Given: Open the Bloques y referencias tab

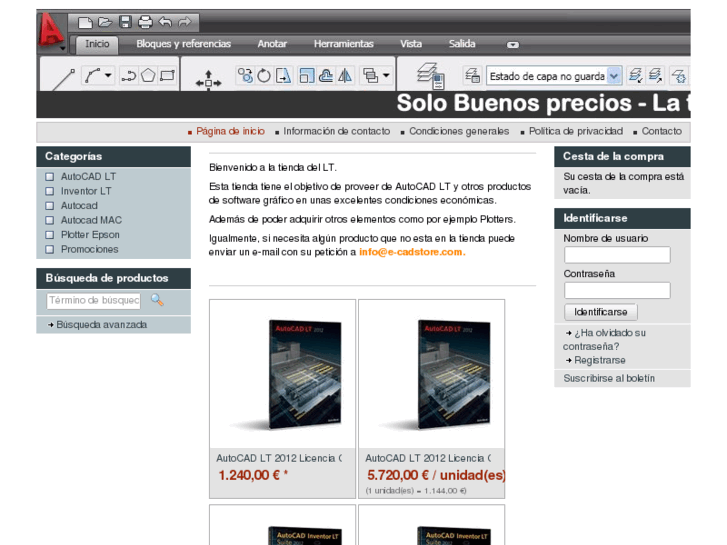Looking at the screenshot, I should [184, 44].
